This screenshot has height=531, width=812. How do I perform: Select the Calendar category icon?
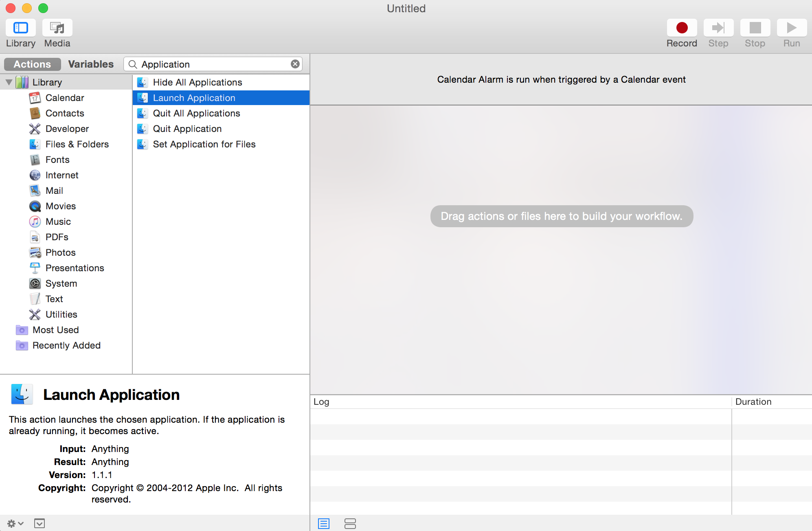35,98
